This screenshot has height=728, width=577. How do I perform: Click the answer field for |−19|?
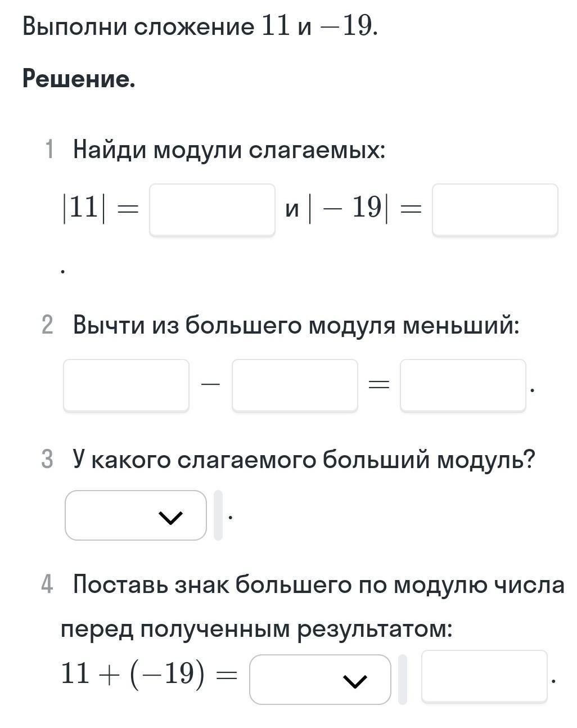(x=495, y=209)
